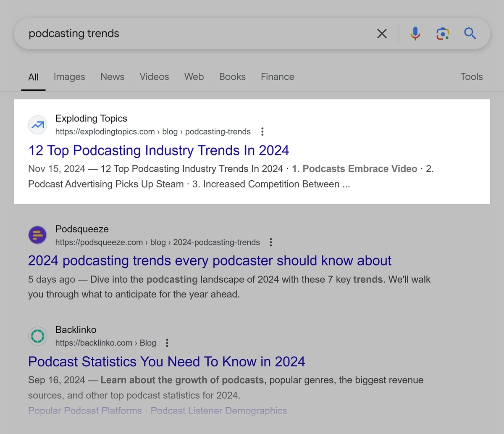
Task: Switch to the Finance tab
Action: (278, 77)
